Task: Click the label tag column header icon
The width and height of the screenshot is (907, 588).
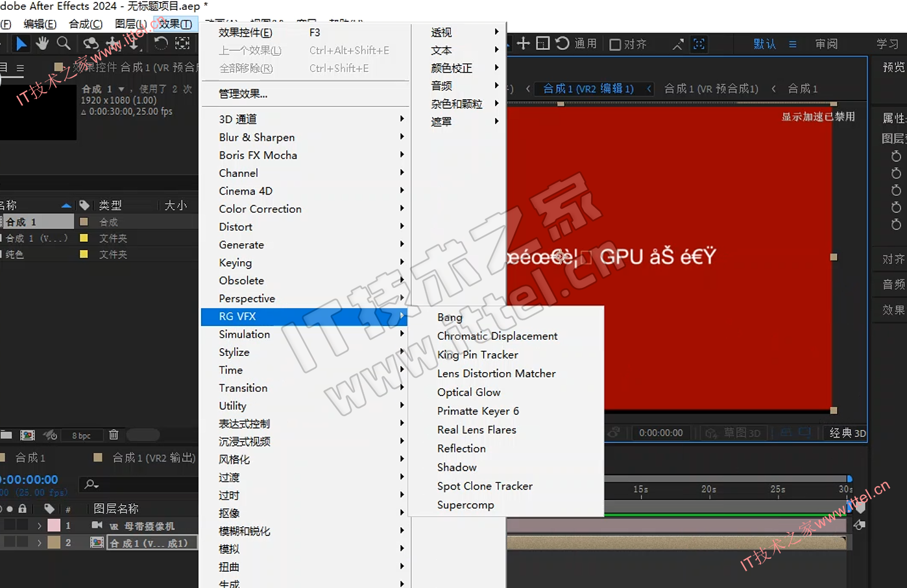Action: [49, 509]
